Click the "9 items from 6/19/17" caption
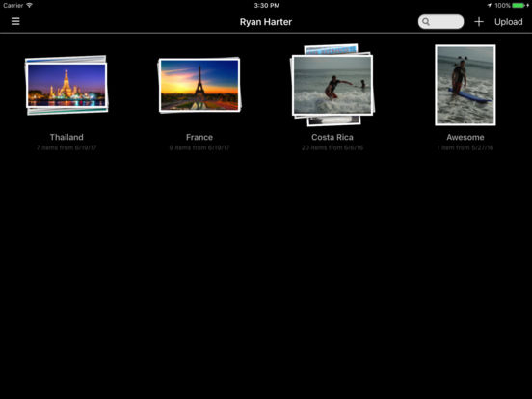Viewport: 532px width, 399px height. [199, 147]
